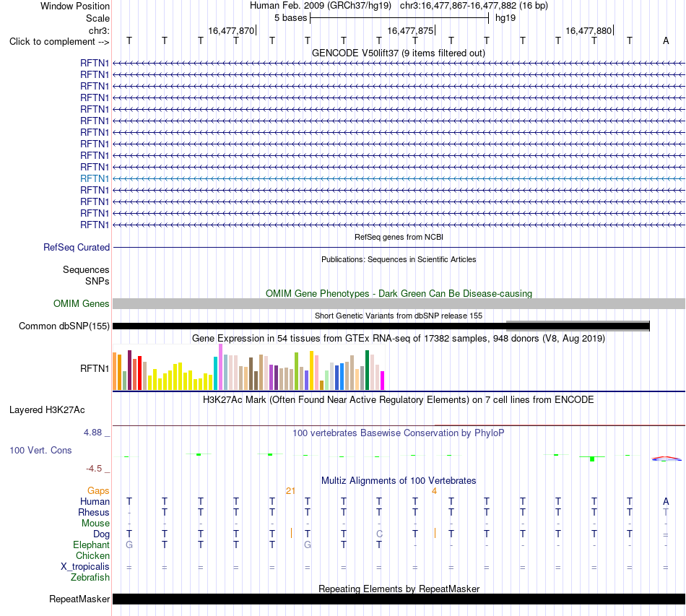
Task: Click the 100 Vert. Cons label
Action: click(40, 450)
